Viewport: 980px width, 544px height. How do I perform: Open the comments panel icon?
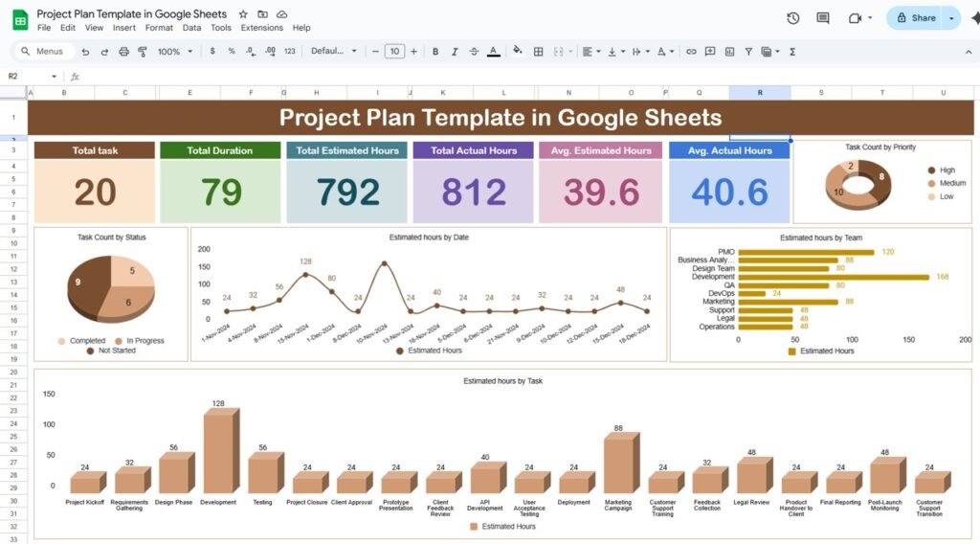[822, 18]
